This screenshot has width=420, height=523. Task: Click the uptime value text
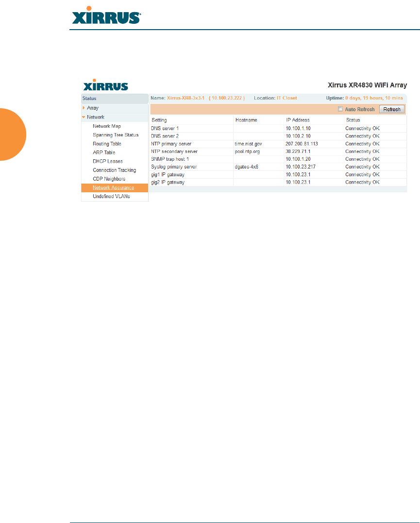coord(374,98)
